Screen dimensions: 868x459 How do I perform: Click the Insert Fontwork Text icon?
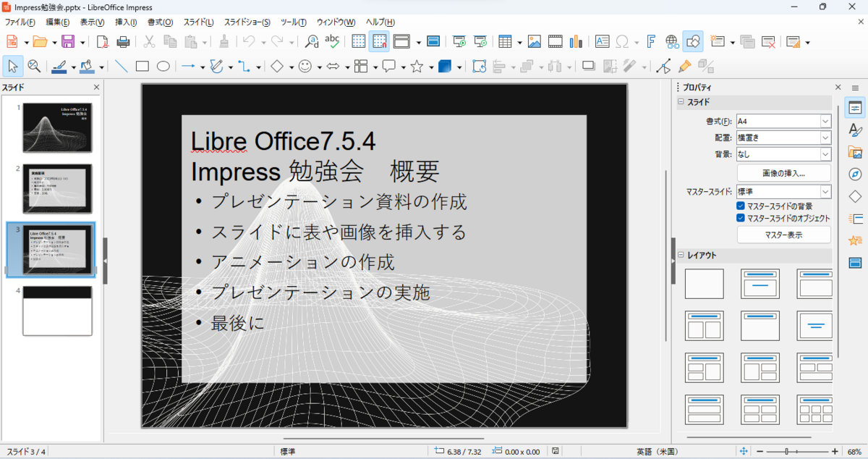(x=651, y=41)
